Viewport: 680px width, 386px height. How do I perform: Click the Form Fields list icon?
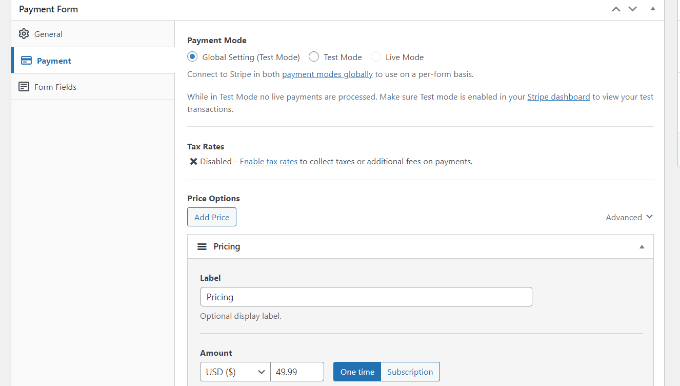pos(24,87)
